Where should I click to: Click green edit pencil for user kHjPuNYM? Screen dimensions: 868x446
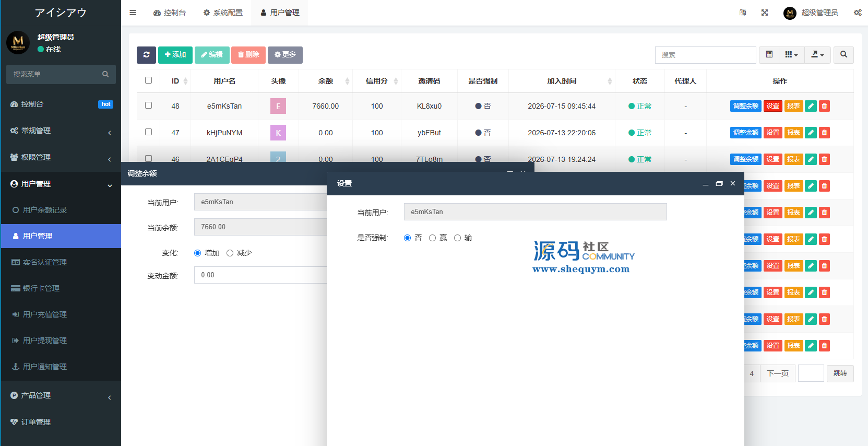(811, 133)
